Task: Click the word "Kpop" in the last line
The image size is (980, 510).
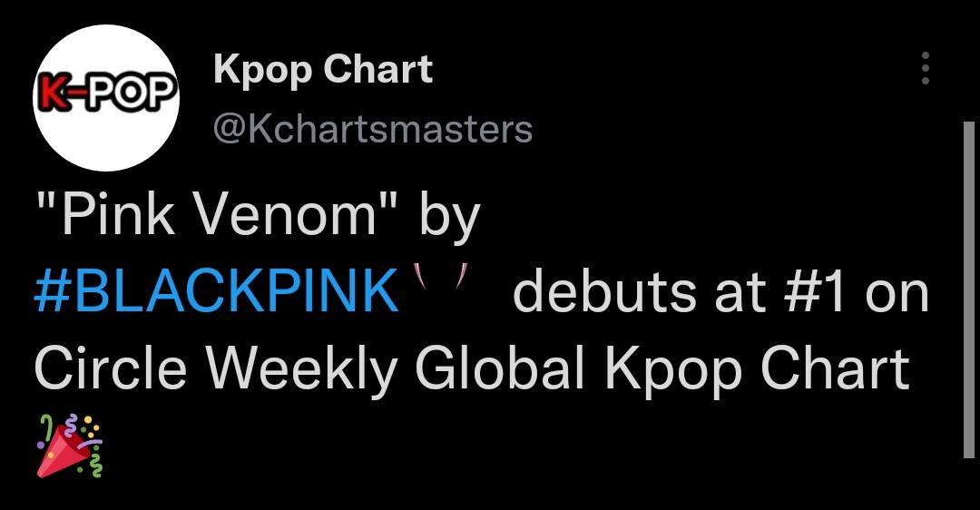Action: (672, 371)
